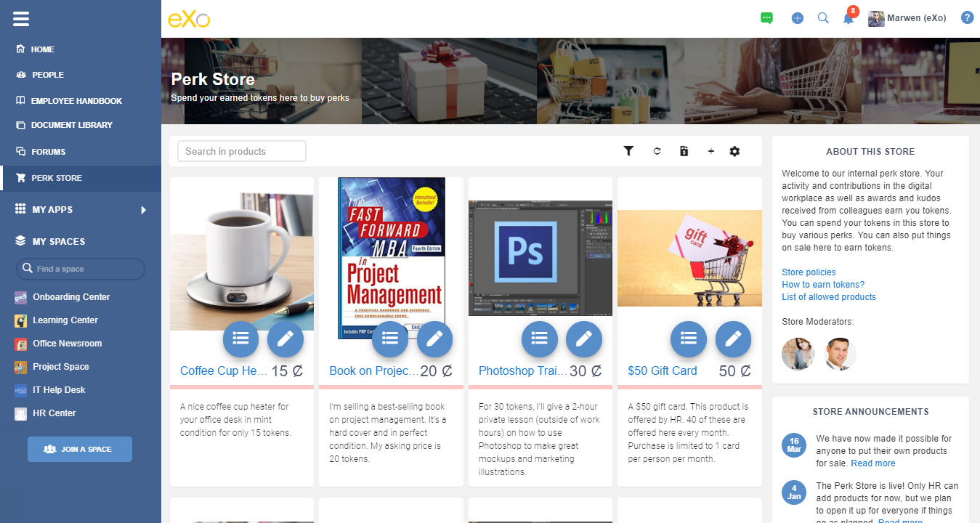Show orders list for Photoshop Training
Screen dimensions: 980x523
coord(540,338)
